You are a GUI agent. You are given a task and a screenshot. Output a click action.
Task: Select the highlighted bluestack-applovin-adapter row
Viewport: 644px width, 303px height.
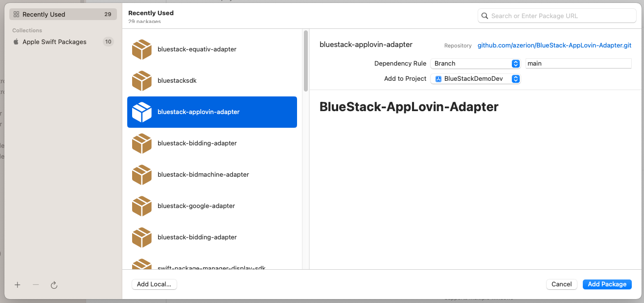(212, 112)
